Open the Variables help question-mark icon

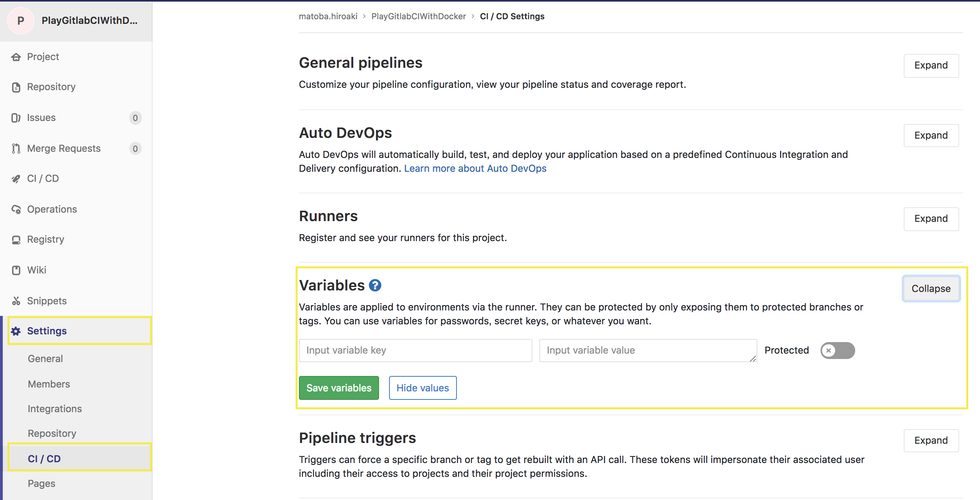pyautogui.click(x=375, y=285)
